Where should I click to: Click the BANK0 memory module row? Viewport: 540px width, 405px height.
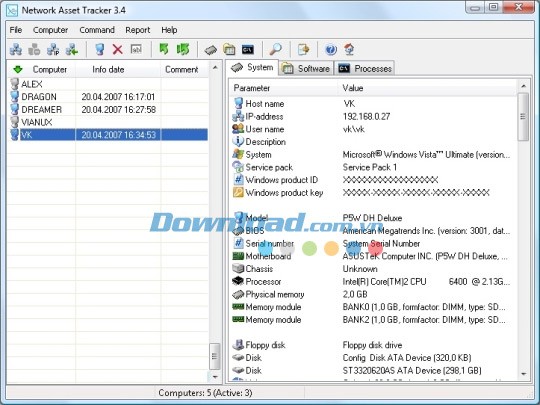tap(374, 307)
